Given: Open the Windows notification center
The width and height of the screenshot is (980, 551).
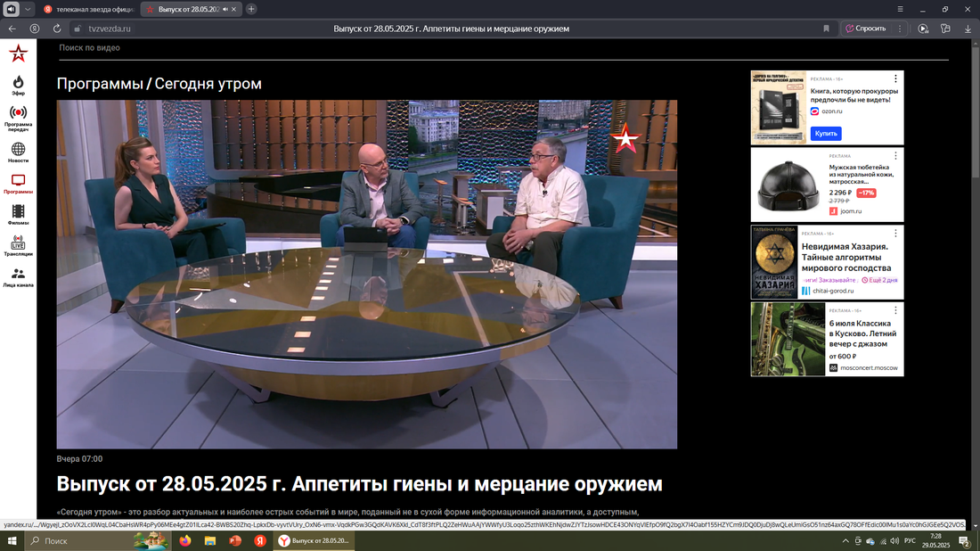Looking at the screenshot, I should click(964, 541).
